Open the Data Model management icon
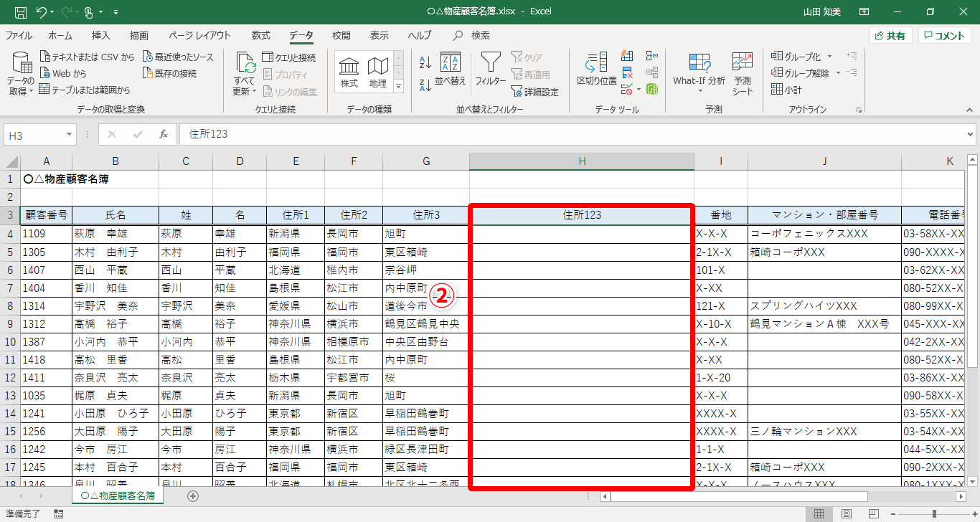The width and height of the screenshot is (980, 522). [x=652, y=90]
